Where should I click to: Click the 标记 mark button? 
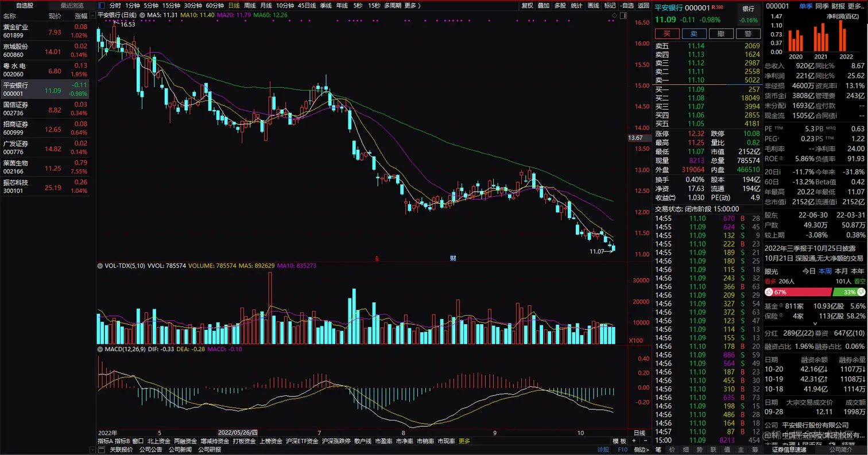(610, 6)
